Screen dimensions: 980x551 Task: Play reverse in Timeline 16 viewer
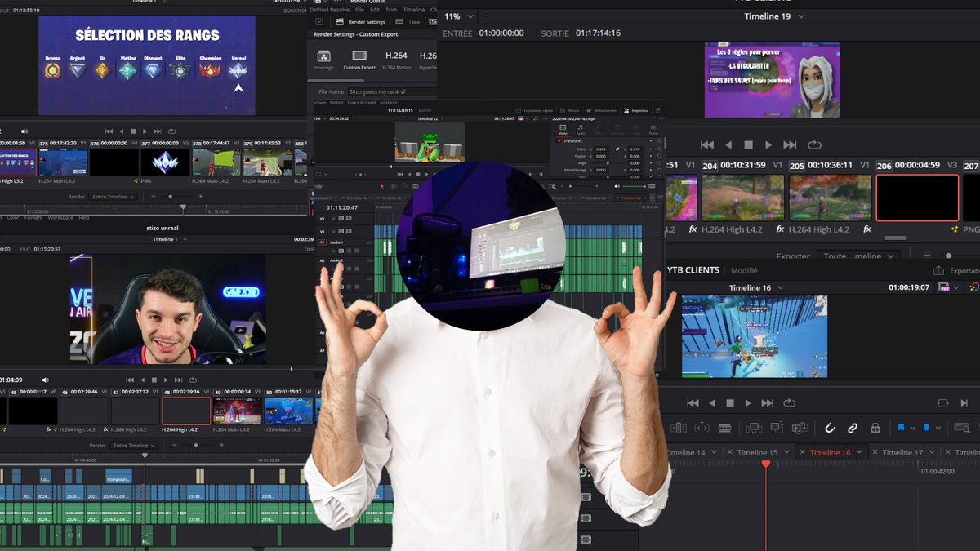coord(712,403)
